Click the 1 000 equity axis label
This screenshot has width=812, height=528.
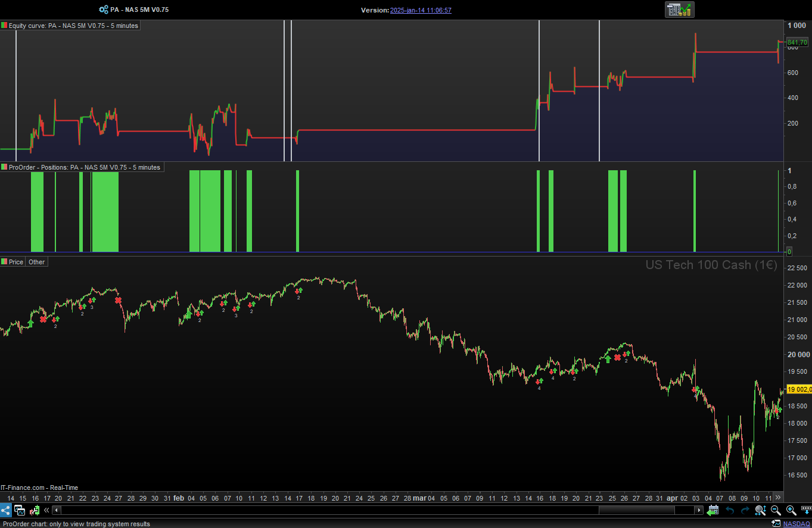[x=797, y=26]
